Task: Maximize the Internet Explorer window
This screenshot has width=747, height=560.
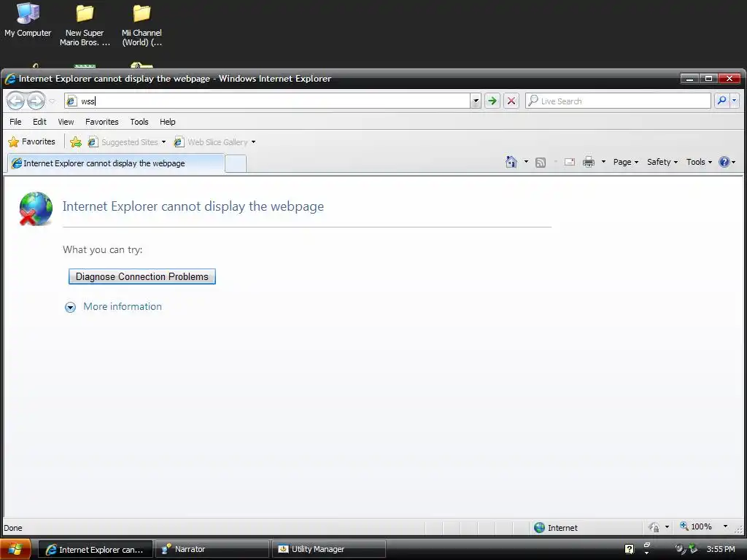Action: pos(708,79)
